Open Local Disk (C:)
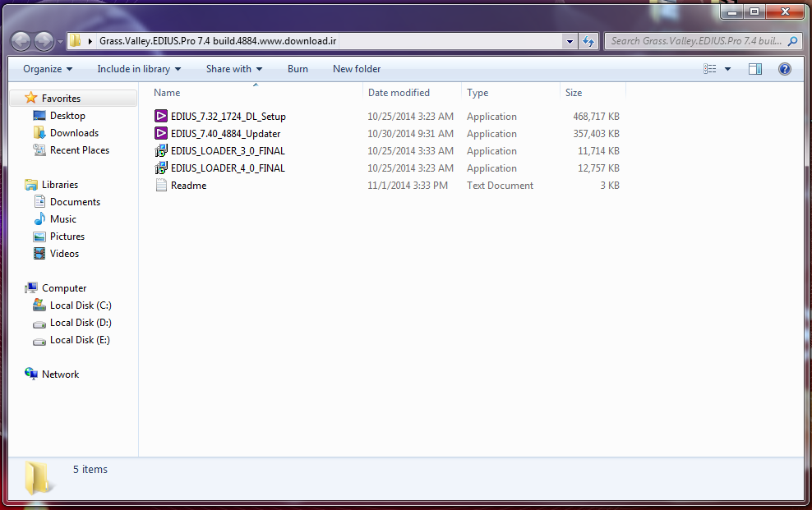 81,306
